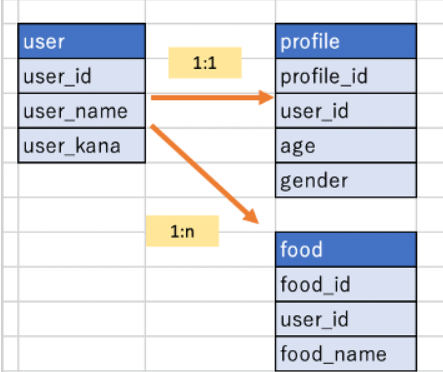Select the user_name cell
This screenshot has height=372, width=443.
82,111
